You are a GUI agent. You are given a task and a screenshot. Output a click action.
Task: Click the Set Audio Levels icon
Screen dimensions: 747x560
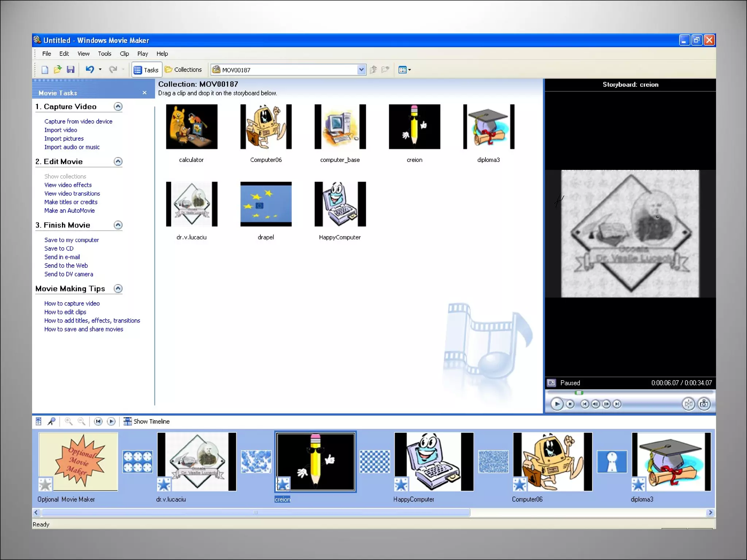point(39,421)
